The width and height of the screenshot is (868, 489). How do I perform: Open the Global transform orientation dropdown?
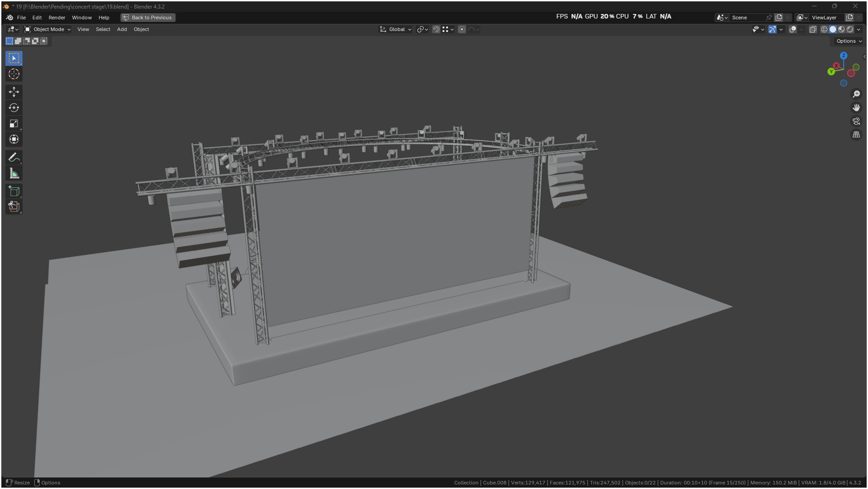[396, 29]
